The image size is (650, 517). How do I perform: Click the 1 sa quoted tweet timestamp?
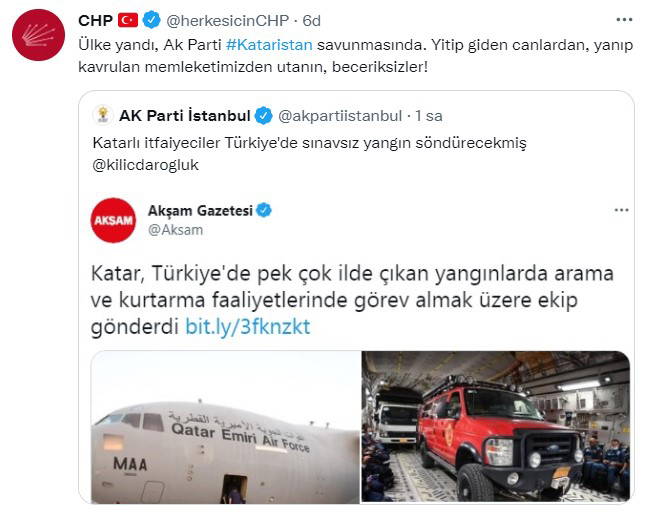click(x=429, y=116)
